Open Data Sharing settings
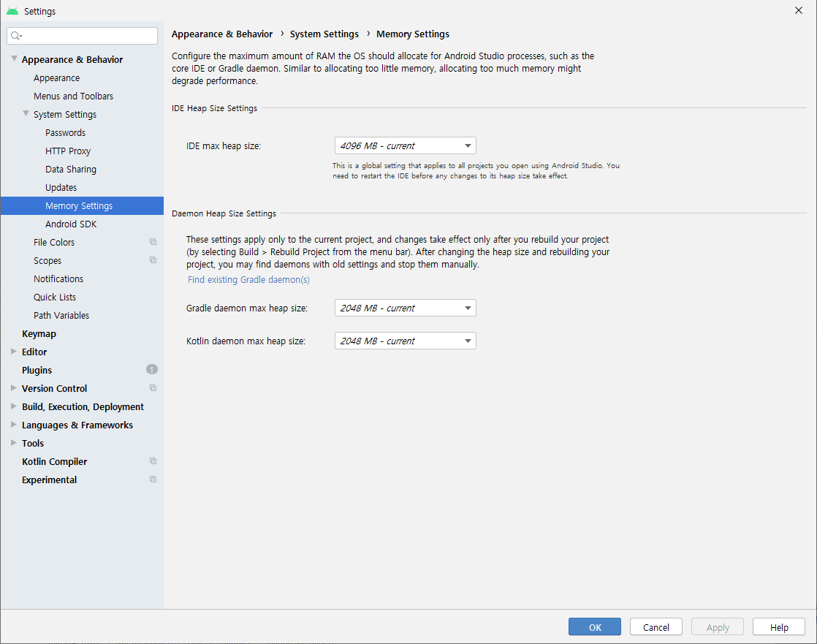817x644 pixels. [71, 169]
